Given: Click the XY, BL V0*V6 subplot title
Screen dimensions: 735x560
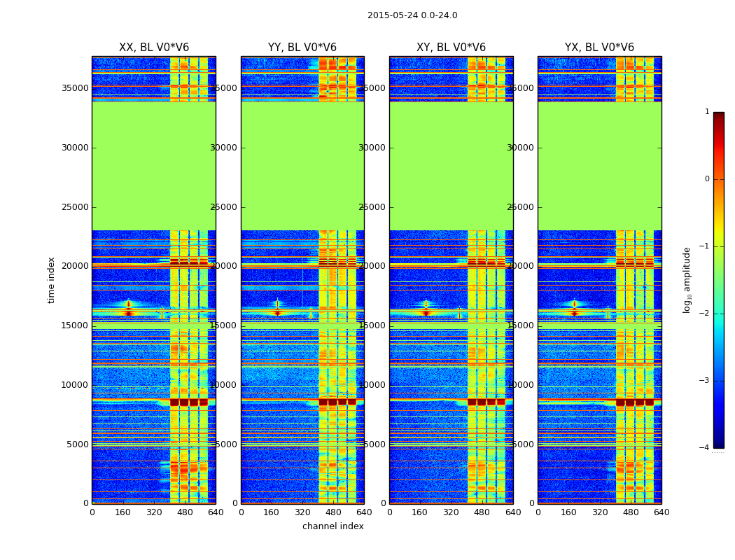Looking at the screenshot, I should pyautogui.click(x=451, y=48).
